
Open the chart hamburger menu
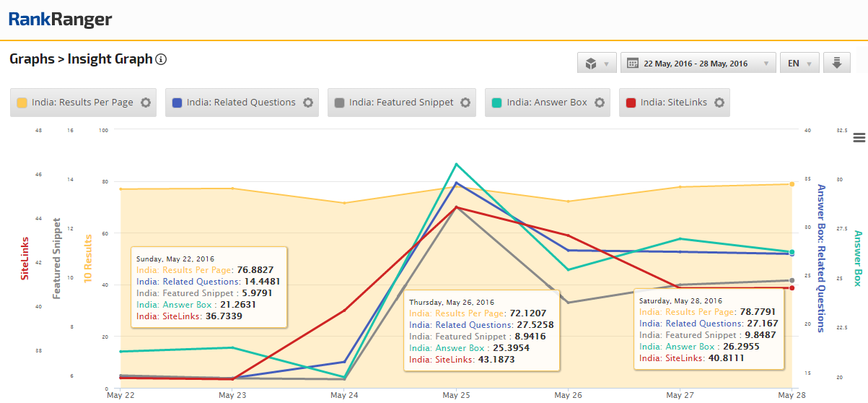[859, 138]
